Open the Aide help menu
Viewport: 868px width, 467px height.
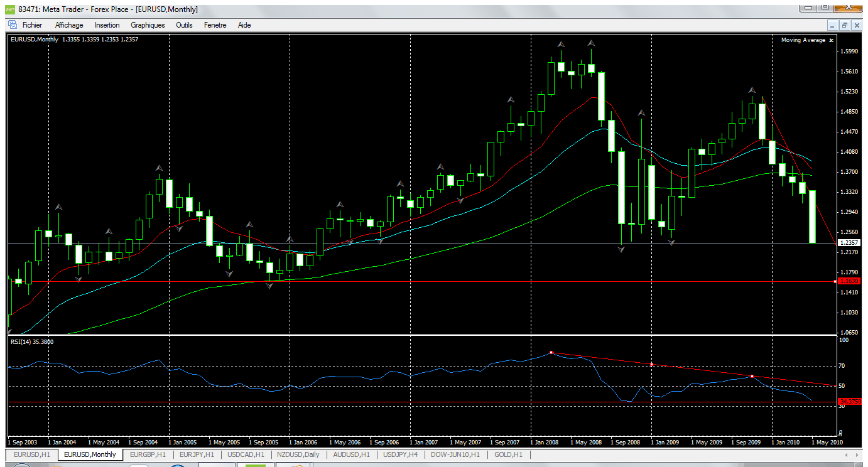click(244, 25)
